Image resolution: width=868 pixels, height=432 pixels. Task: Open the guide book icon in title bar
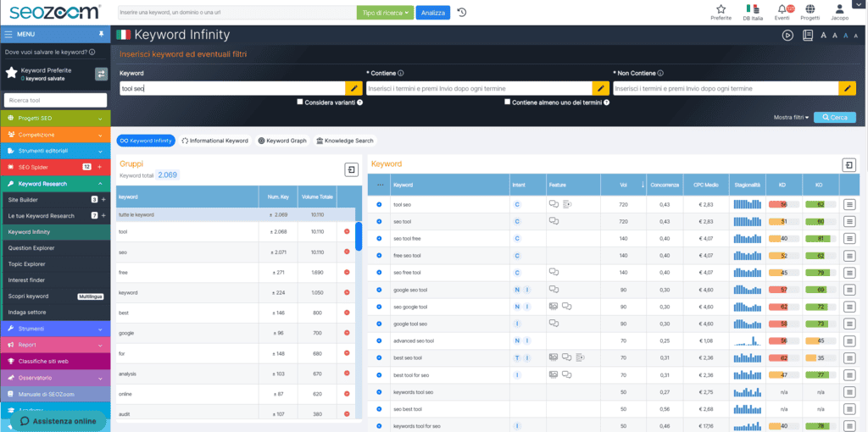pyautogui.click(x=808, y=36)
